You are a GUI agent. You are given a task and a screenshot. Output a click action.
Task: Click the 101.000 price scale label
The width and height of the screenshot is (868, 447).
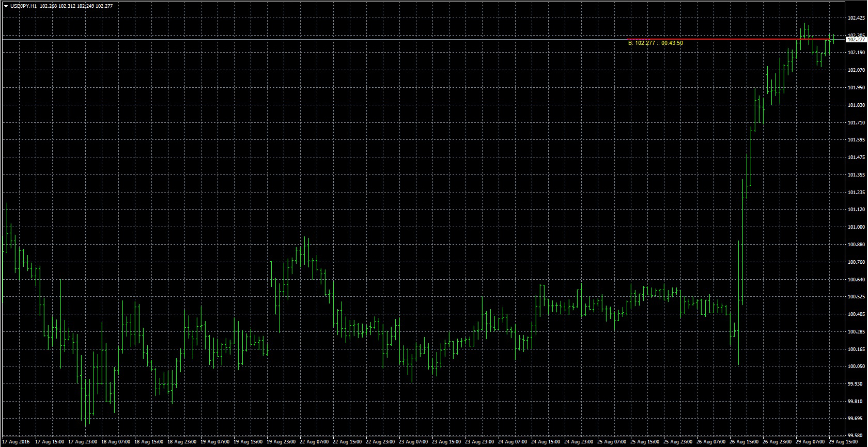pyautogui.click(x=856, y=227)
